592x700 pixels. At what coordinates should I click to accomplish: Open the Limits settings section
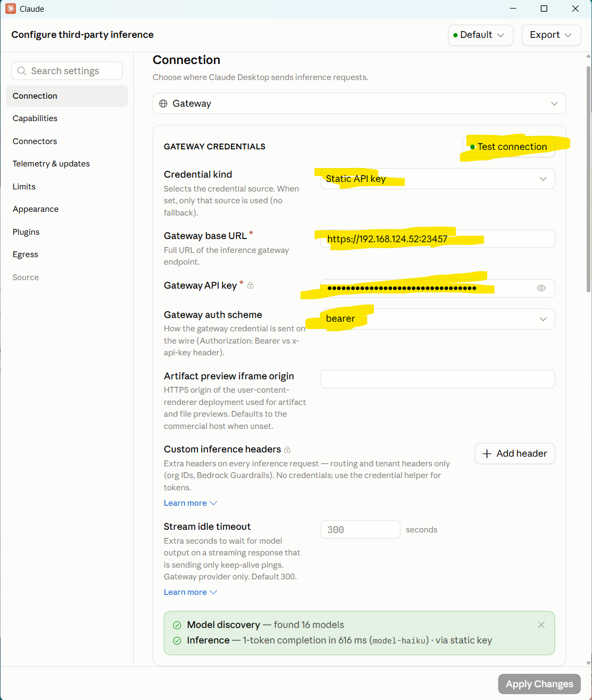[67, 187]
